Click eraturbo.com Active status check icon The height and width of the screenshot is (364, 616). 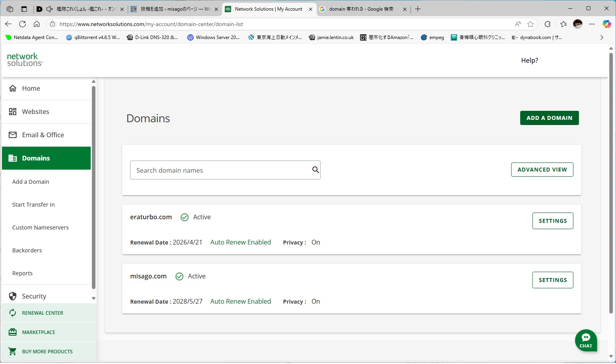pyautogui.click(x=184, y=217)
